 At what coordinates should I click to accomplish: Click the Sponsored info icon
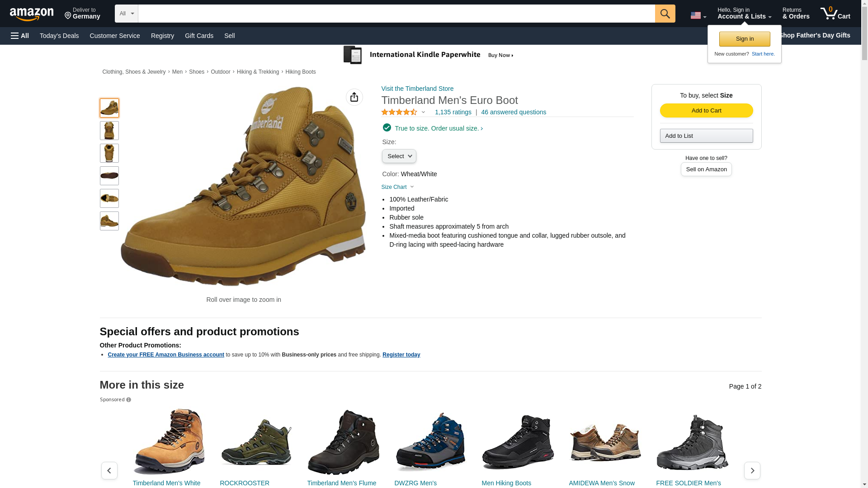point(128,400)
